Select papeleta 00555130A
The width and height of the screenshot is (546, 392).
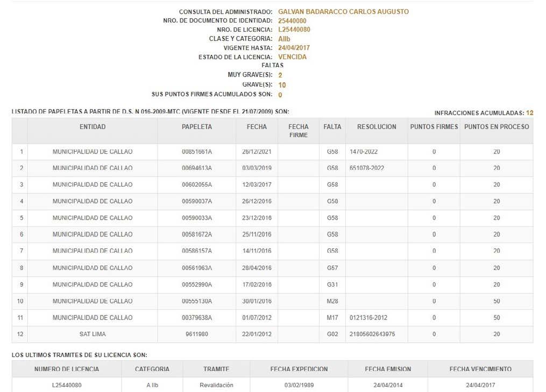click(x=197, y=301)
